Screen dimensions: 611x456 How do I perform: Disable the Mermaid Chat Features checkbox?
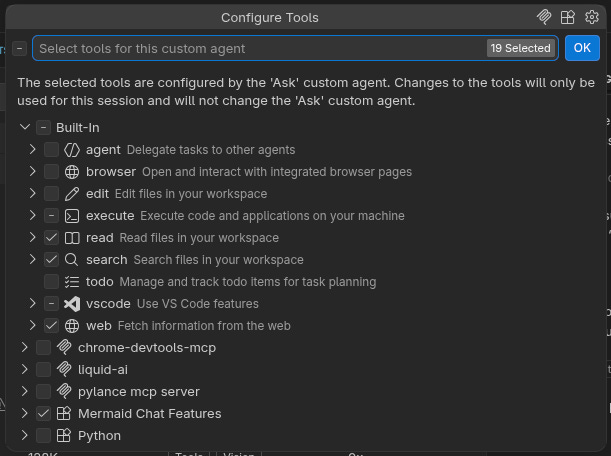[x=43, y=414]
